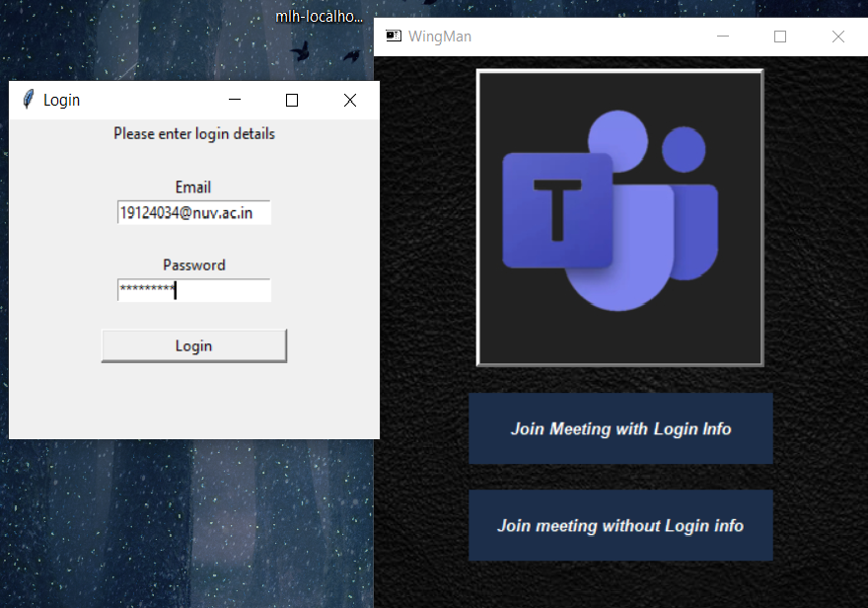Maximize the WingMan window
The image size is (868, 608).
(780, 37)
